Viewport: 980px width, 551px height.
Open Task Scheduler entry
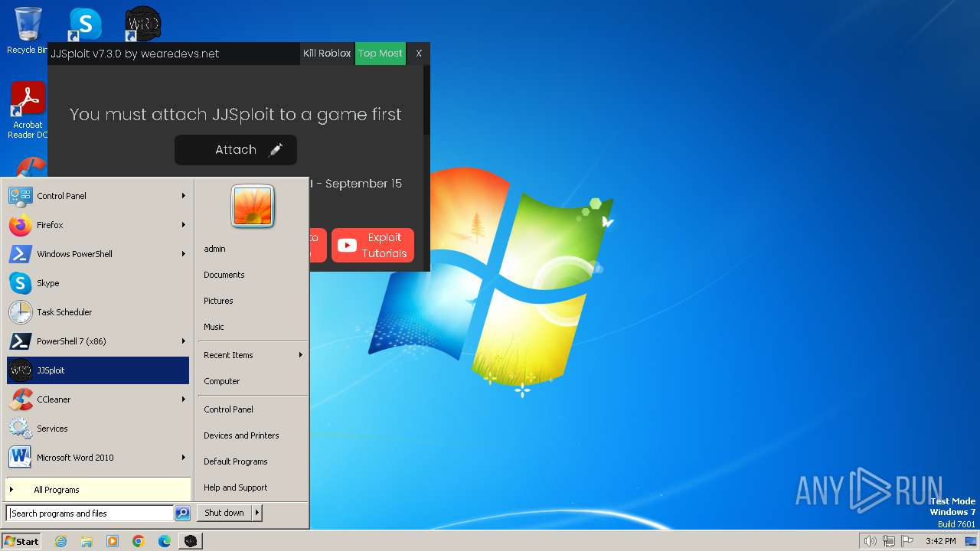pos(98,312)
